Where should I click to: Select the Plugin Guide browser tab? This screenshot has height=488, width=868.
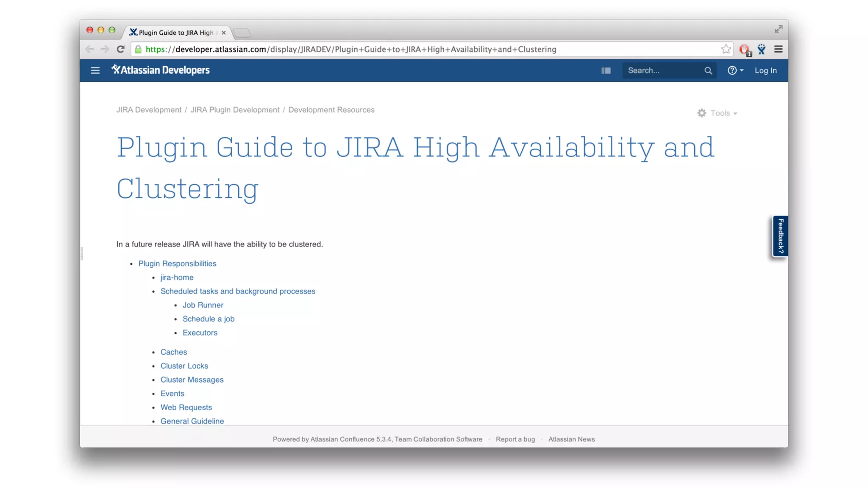click(175, 33)
